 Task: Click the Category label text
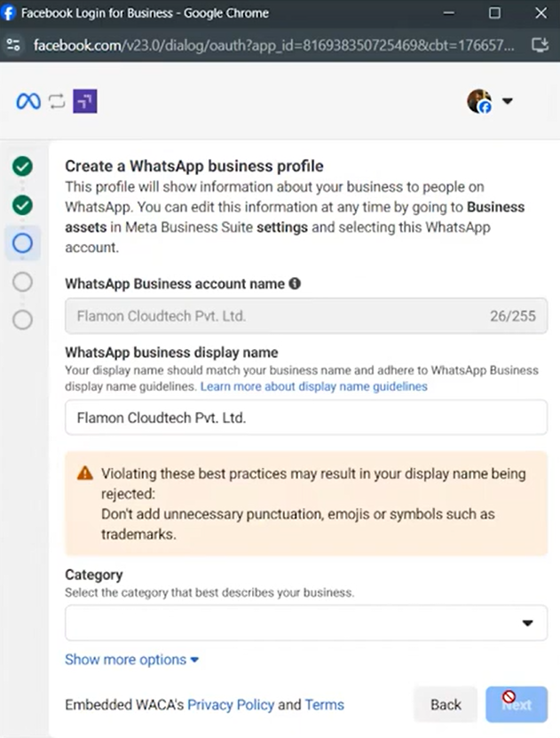pos(94,575)
